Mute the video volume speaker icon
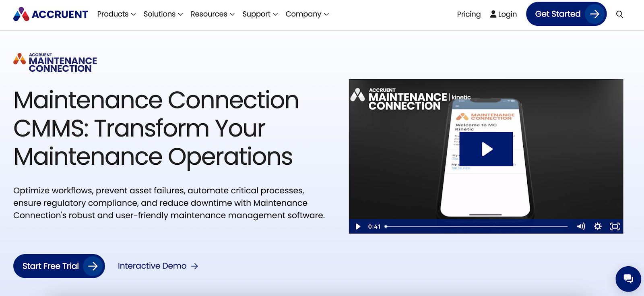The height and width of the screenshot is (296, 644). pos(581,226)
